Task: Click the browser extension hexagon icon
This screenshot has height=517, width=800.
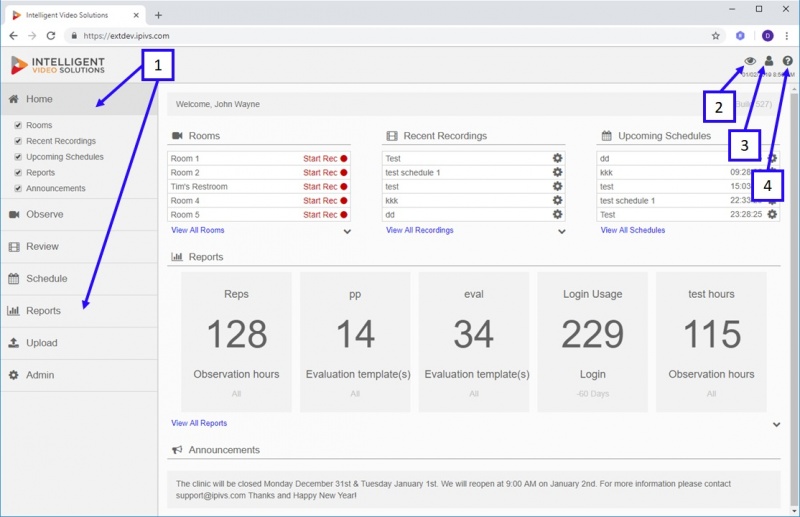Action: click(x=740, y=36)
